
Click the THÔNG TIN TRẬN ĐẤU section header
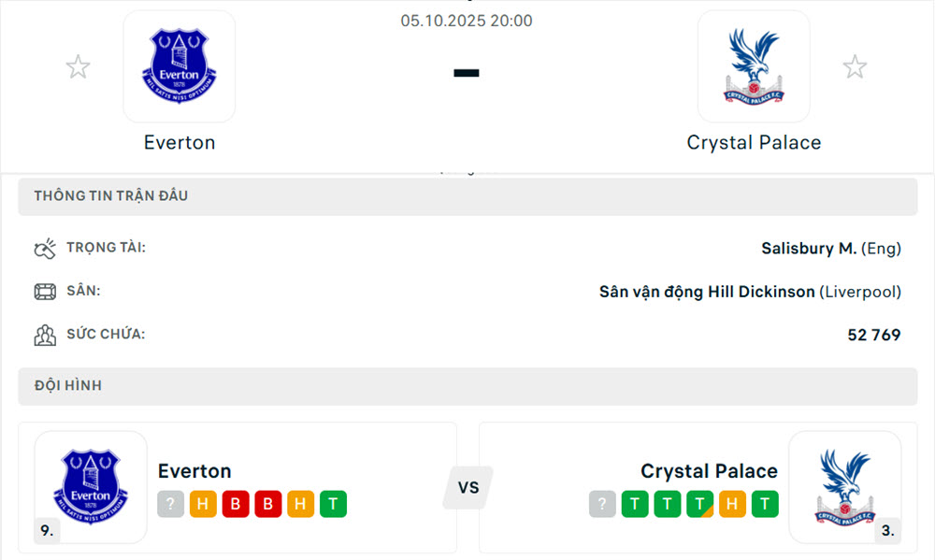pos(111,196)
